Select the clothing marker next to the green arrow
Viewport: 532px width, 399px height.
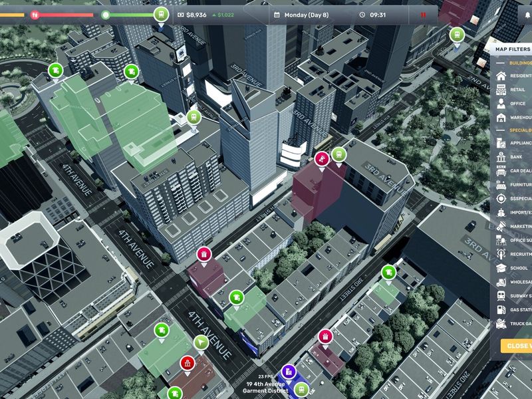(x=162, y=331)
